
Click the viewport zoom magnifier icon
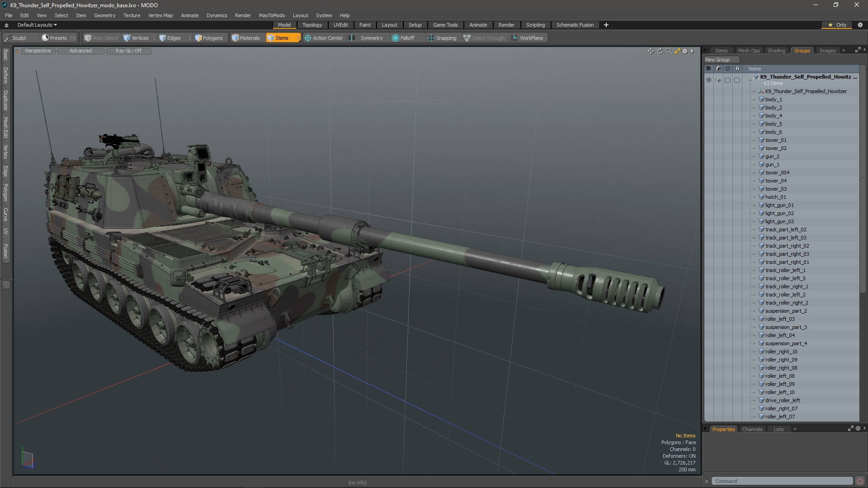tap(669, 51)
